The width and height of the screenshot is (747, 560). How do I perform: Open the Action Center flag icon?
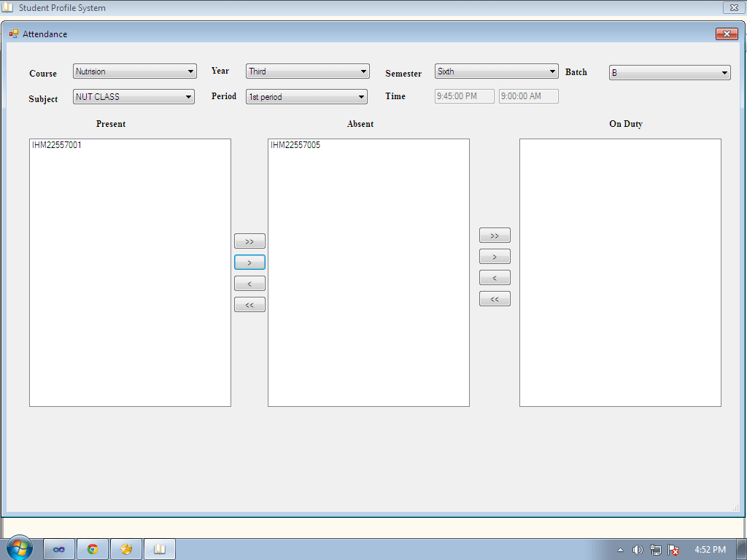[x=673, y=550]
